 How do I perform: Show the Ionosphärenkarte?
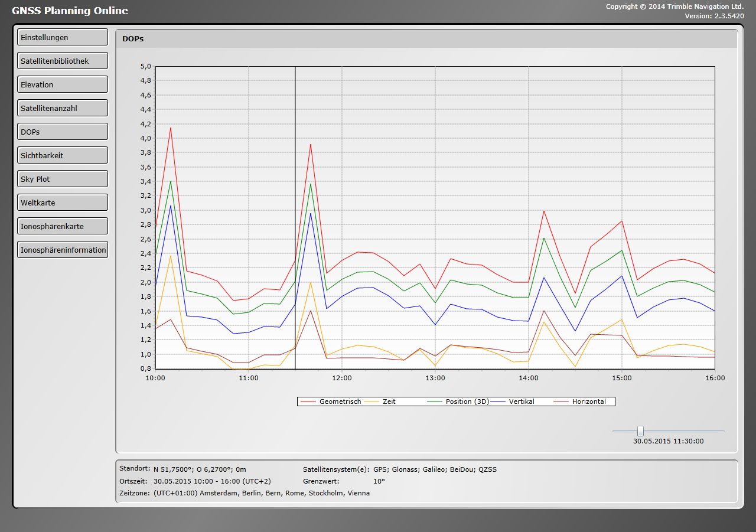pyautogui.click(x=62, y=226)
